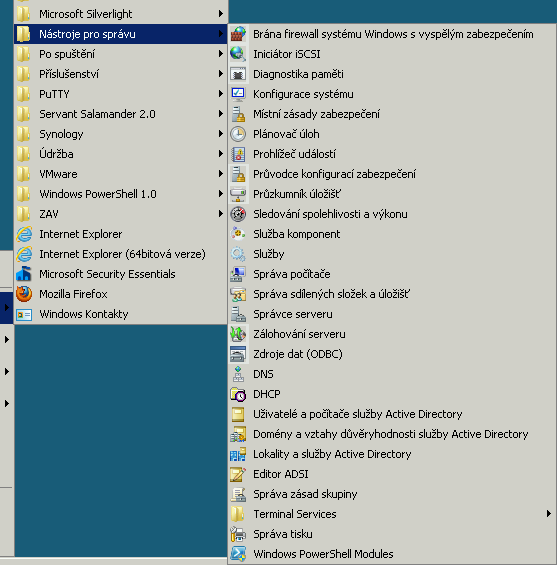Open Windows Firewall with Advanced Security icon
The height and width of the screenshot is (565, 557).
[238, 34]
